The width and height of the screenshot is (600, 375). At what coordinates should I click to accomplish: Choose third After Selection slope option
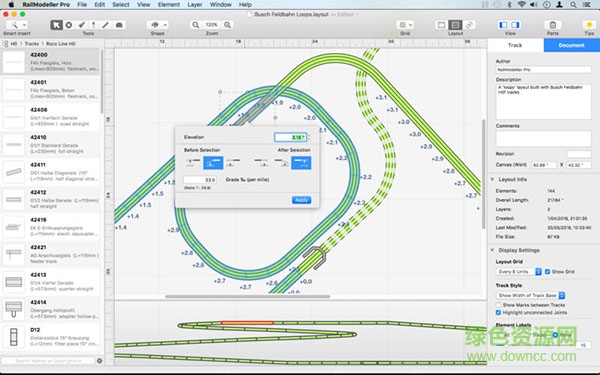[x=301, y=163]
